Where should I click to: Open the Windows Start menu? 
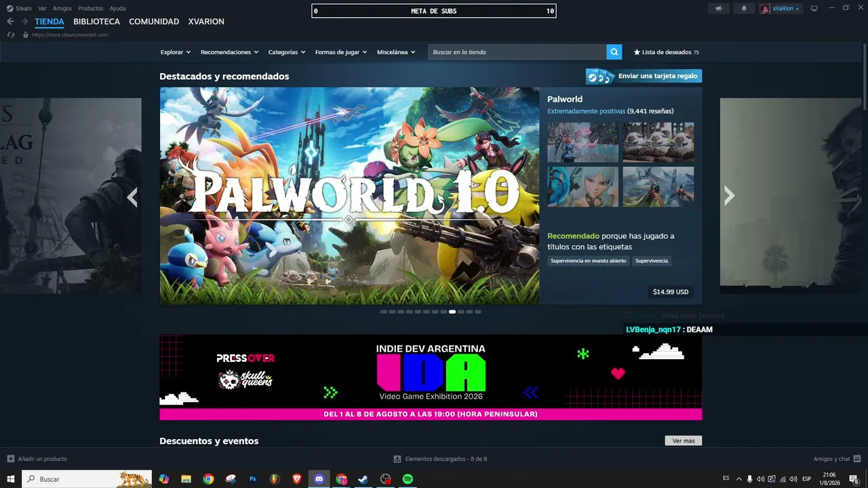pos(11,479)
